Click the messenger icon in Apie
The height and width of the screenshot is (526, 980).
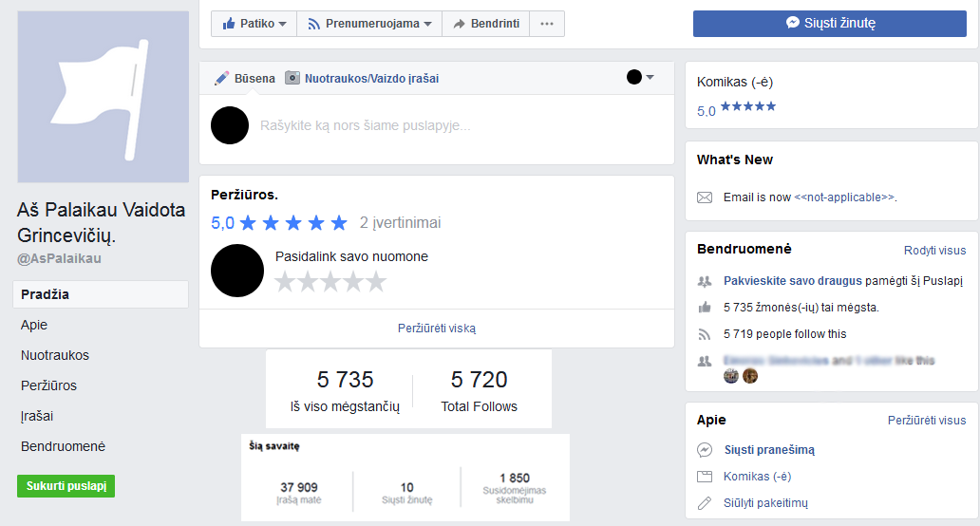click(x=705, y=450)
